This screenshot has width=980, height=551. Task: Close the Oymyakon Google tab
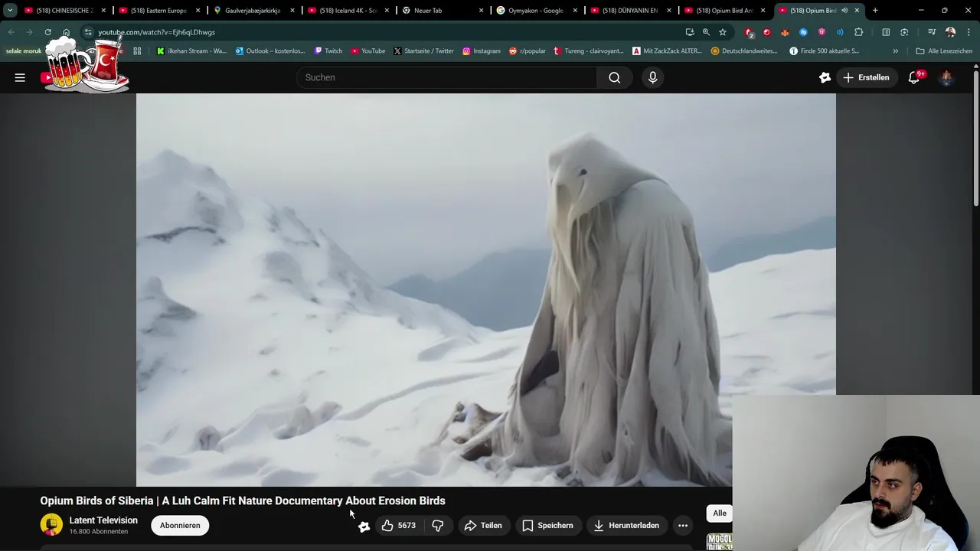pos(575,11)
